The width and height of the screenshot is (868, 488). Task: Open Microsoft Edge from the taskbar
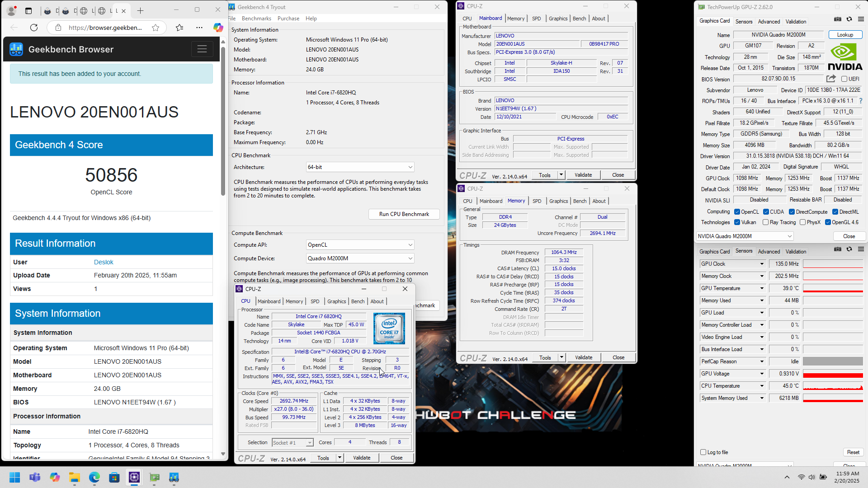[94, 477]
